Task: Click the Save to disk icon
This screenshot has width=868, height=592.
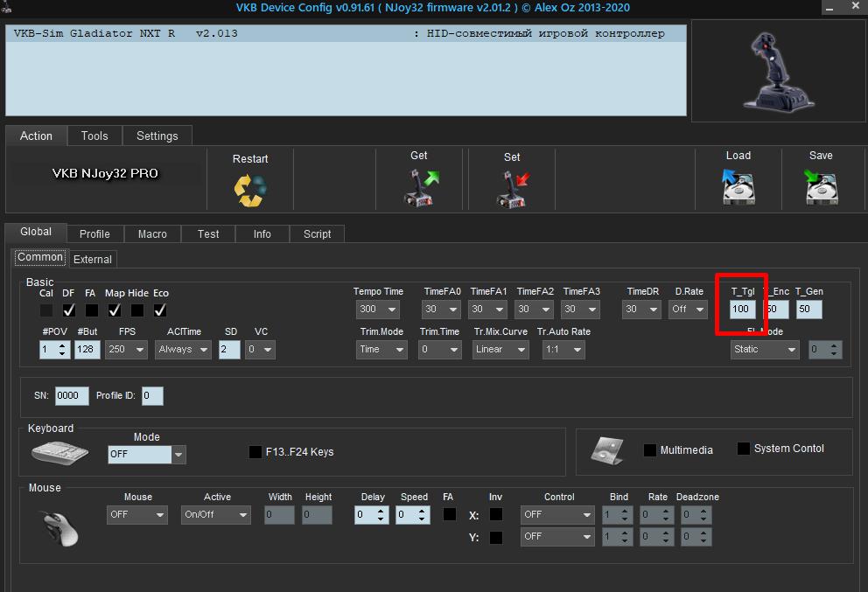Action: 821,187
